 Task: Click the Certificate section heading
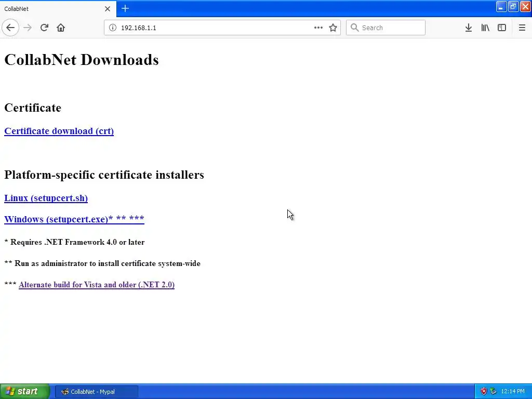[33, 108]
